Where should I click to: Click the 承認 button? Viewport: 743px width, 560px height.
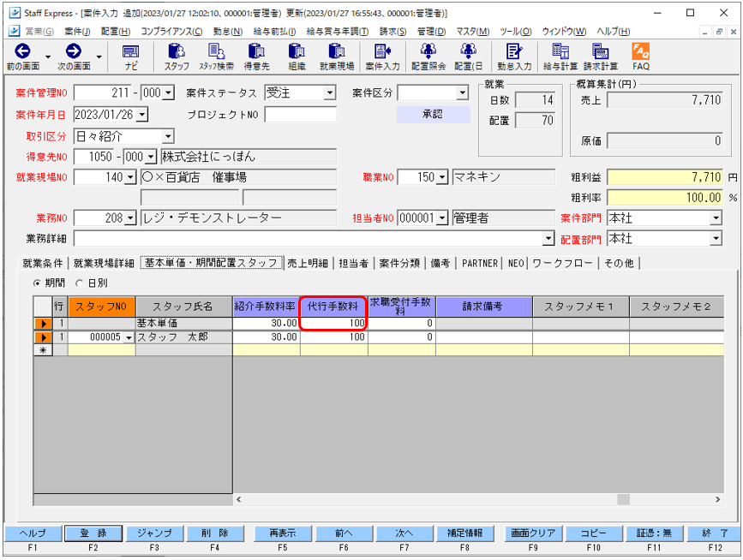[x=433, y=114]
